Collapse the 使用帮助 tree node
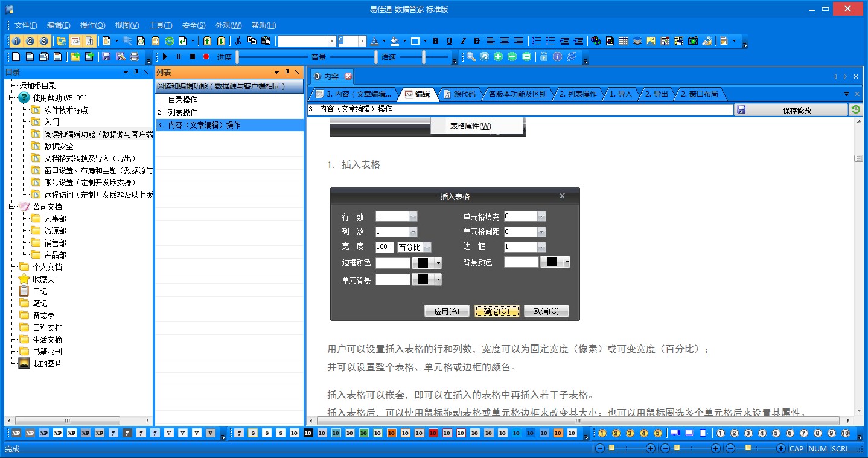Screen dimensions: 868x458 pyautogui.click(x=11, y=98)
